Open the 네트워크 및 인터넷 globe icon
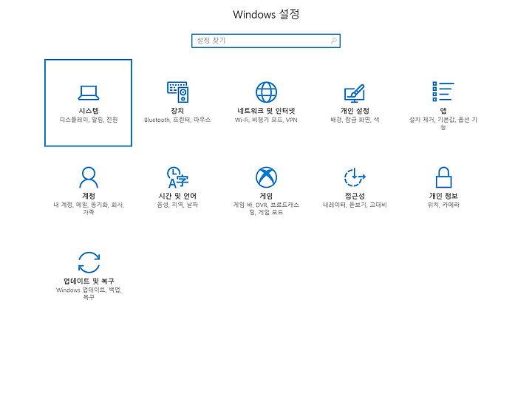Viewport: 532px width, 399px height. pyautogui.click(x=266, y=92)
